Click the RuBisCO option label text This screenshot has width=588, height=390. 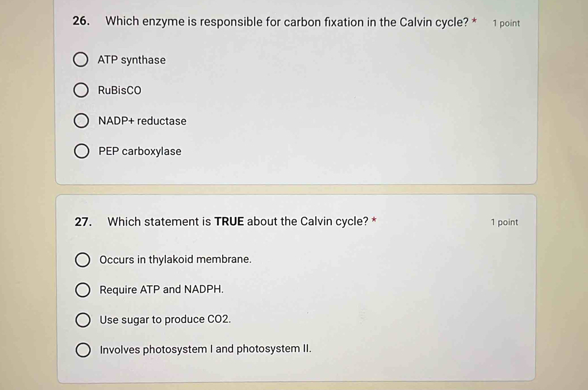tap(119, 90)
